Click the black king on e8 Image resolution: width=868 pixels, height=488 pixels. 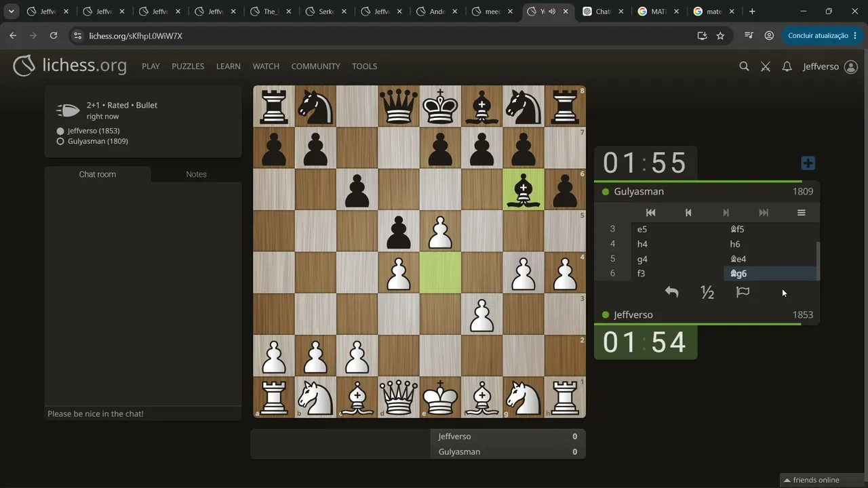(x=440, y=106)
